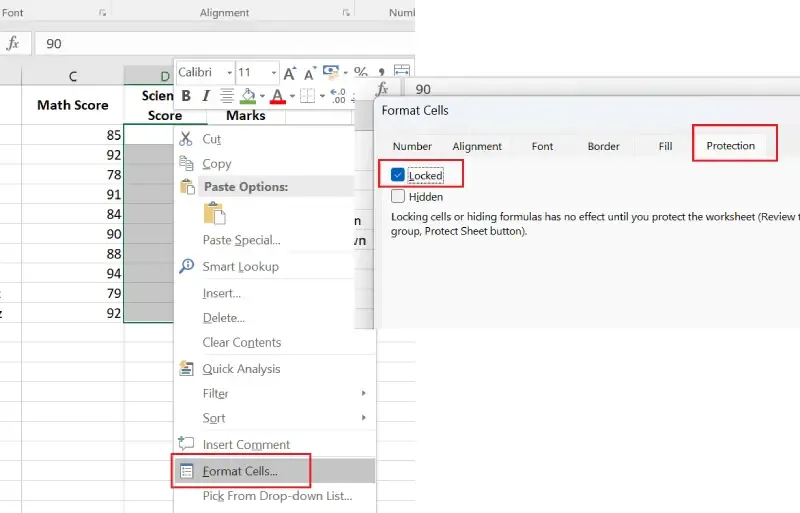Select the column C header
The image size is (800, 513).
72,76
